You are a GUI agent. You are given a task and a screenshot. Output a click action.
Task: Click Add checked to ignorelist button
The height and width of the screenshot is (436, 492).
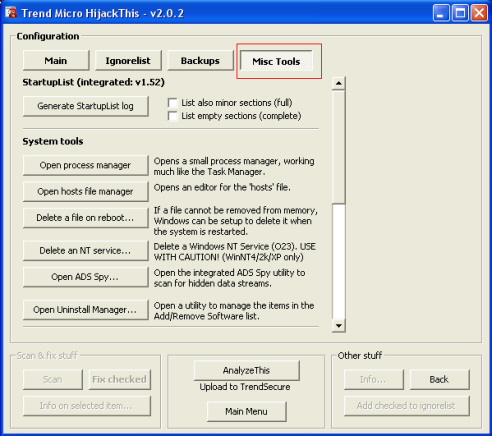pos(407,406)
